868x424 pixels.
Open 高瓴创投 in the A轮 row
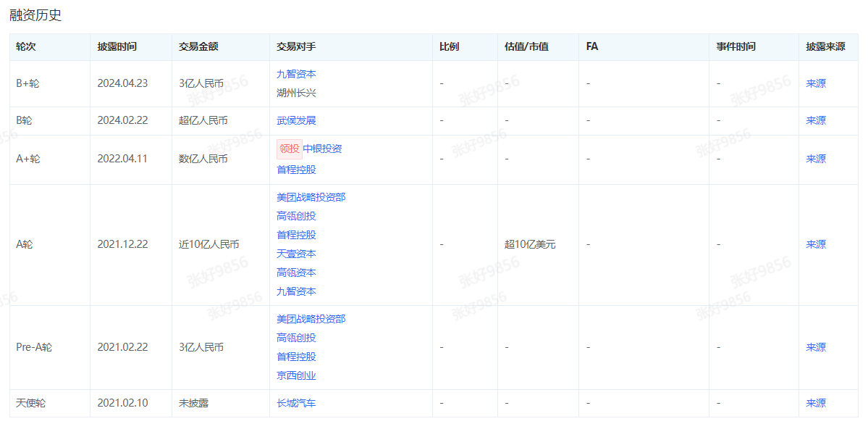[x=296, y=215]
